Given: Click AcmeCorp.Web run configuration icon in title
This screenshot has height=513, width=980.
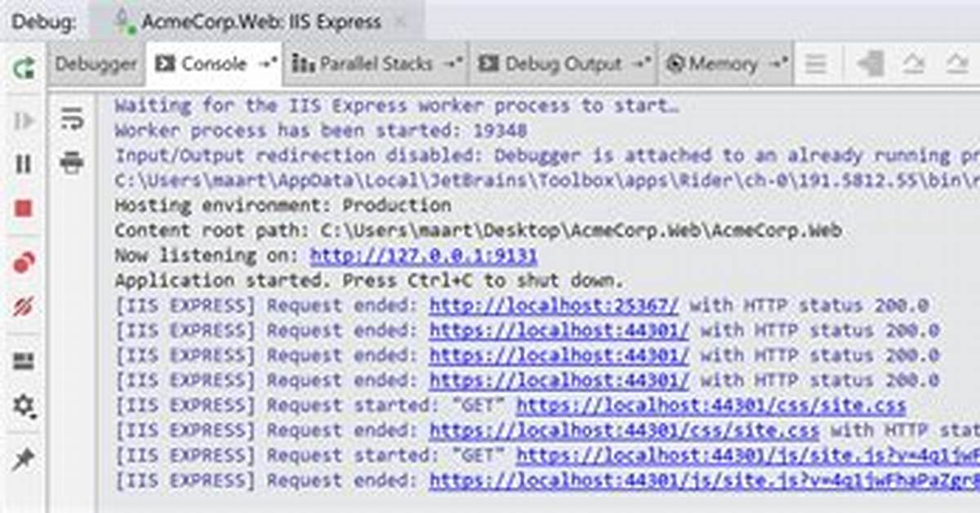Looking at the screenshot, I should [x=124, y=21].
